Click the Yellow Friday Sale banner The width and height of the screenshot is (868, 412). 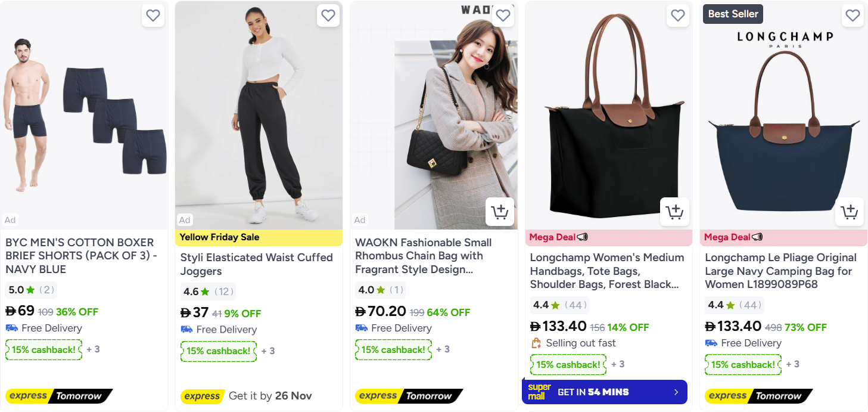pos(219,237)
